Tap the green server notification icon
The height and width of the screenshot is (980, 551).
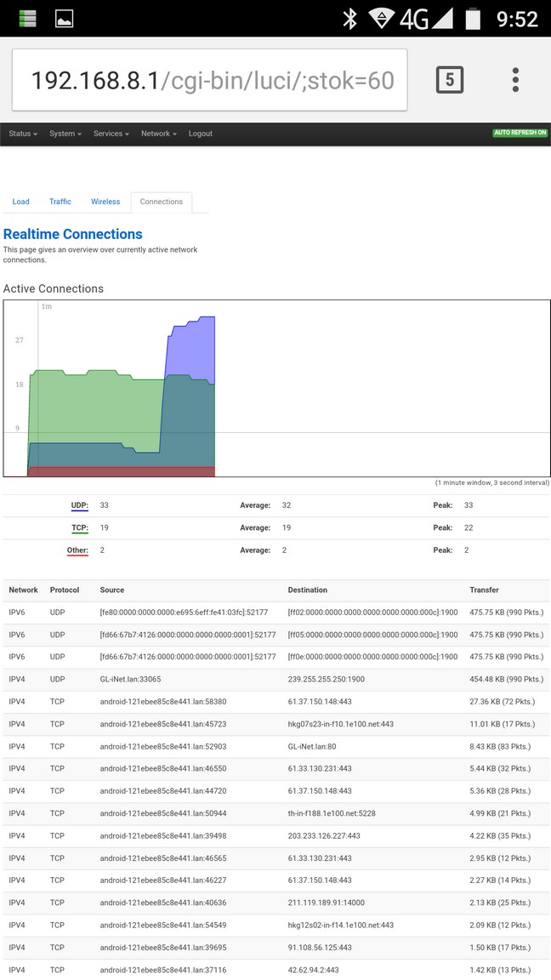[x=27, y=18]
